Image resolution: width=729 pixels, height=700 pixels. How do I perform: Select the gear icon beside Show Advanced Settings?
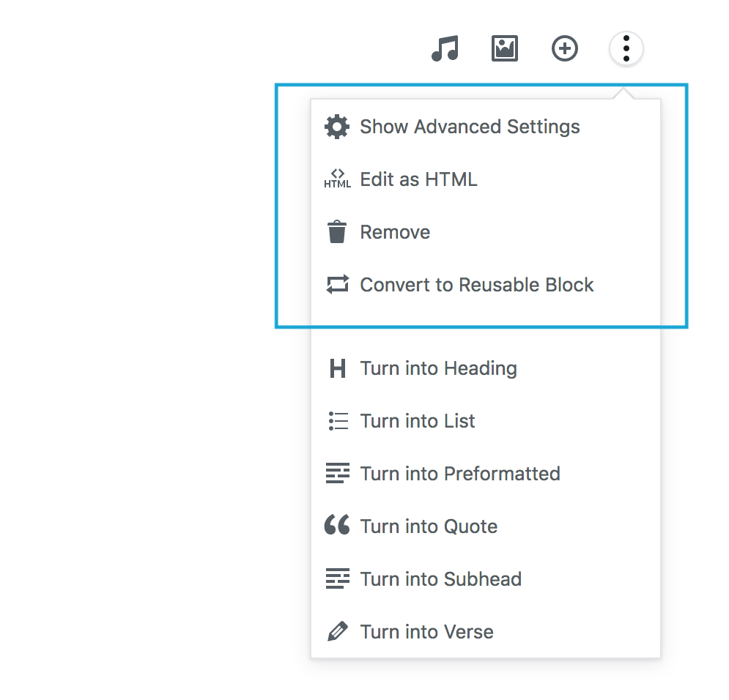tap(336, 126)
